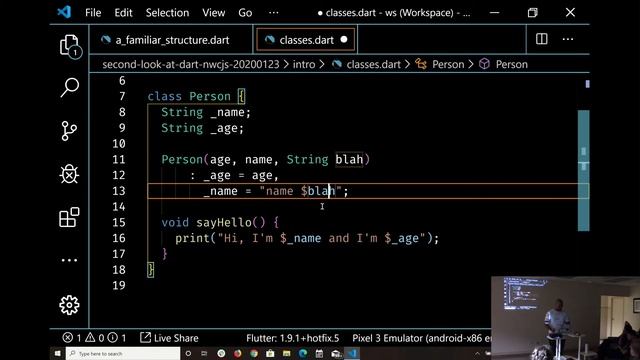Click the 'blah' parameter in constructor
640x360 pixels.
[349, 159]
